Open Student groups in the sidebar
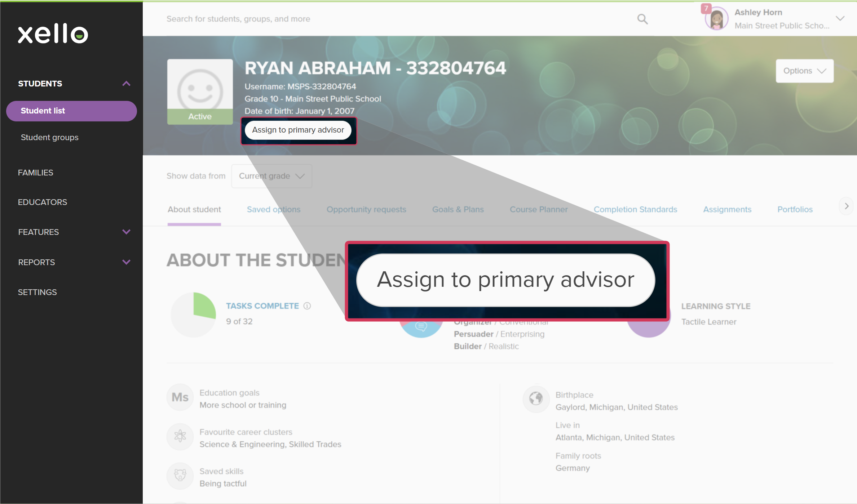The width and height of the screenshot is (857, 504). click(x=49, y=137)
